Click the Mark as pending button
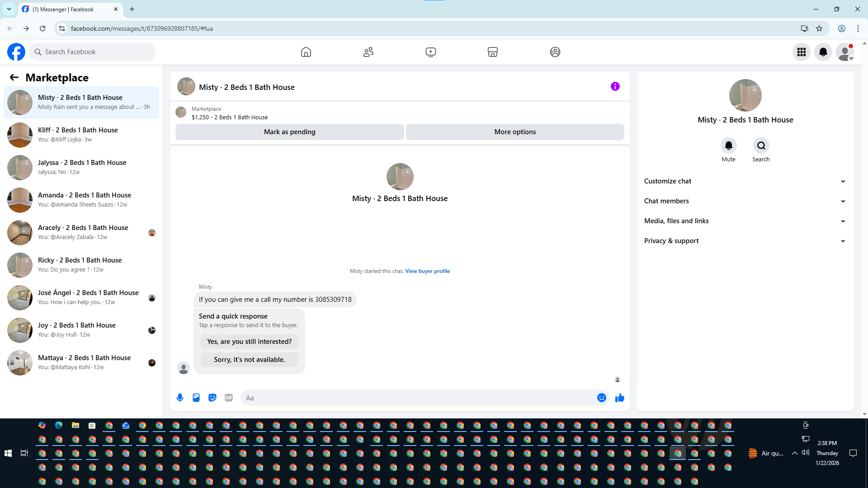Image resolution: width=868 pixels, height=488 pixels. point(290,132)
